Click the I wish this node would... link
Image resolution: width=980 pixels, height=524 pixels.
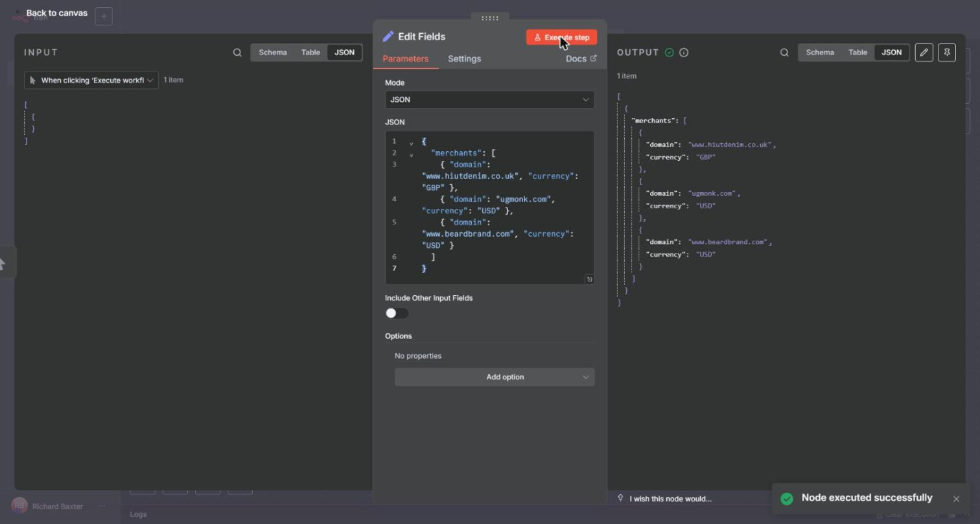(670, 499)
